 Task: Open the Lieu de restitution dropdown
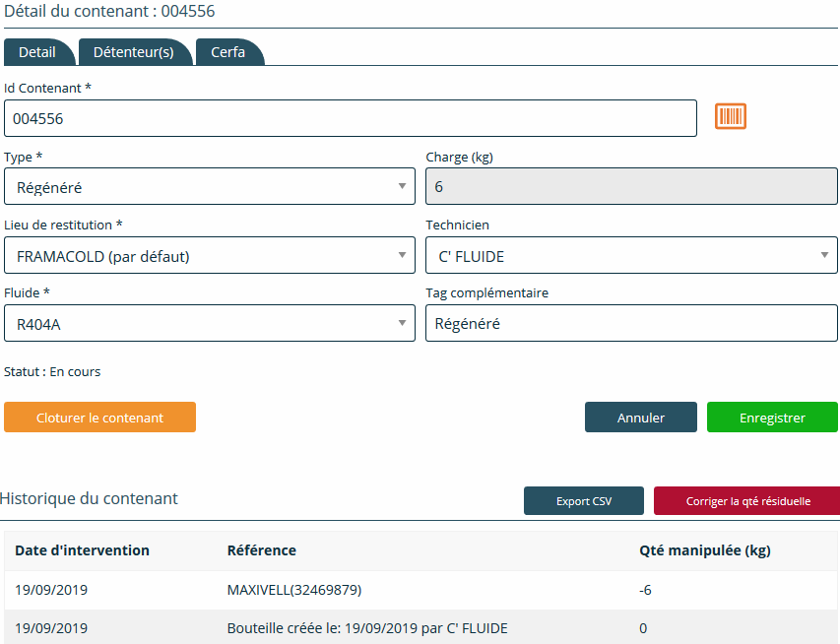[x=209, y=255]
